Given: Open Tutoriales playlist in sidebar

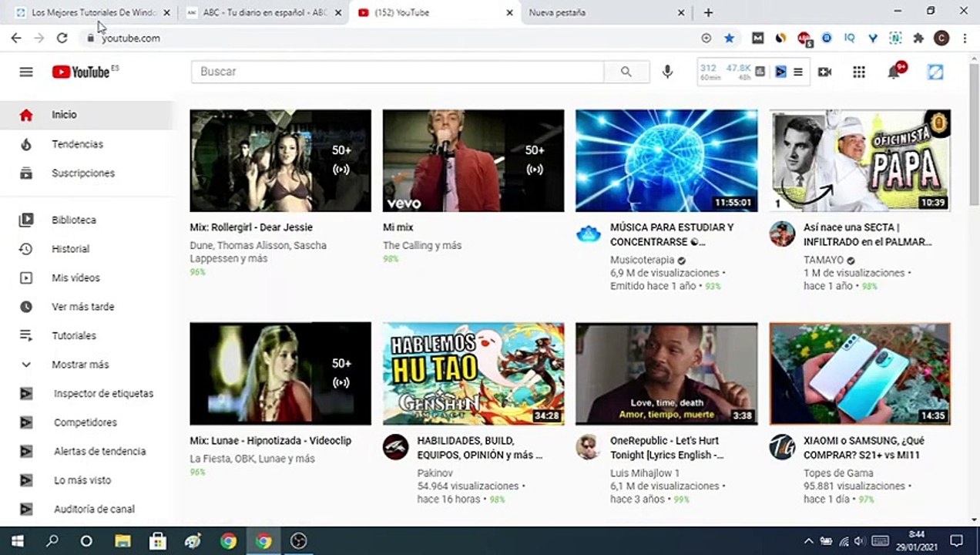Looking at the screenshot, I should [x=87, y=335].
